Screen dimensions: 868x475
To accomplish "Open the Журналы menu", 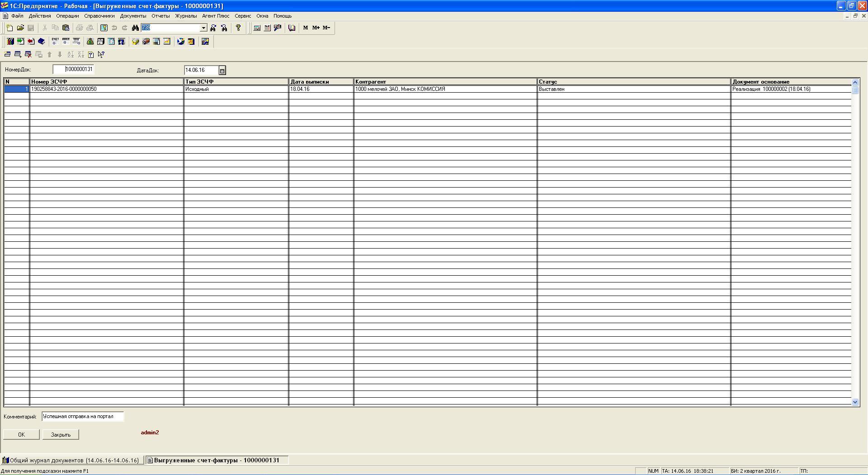I will (x=186, y=16).
